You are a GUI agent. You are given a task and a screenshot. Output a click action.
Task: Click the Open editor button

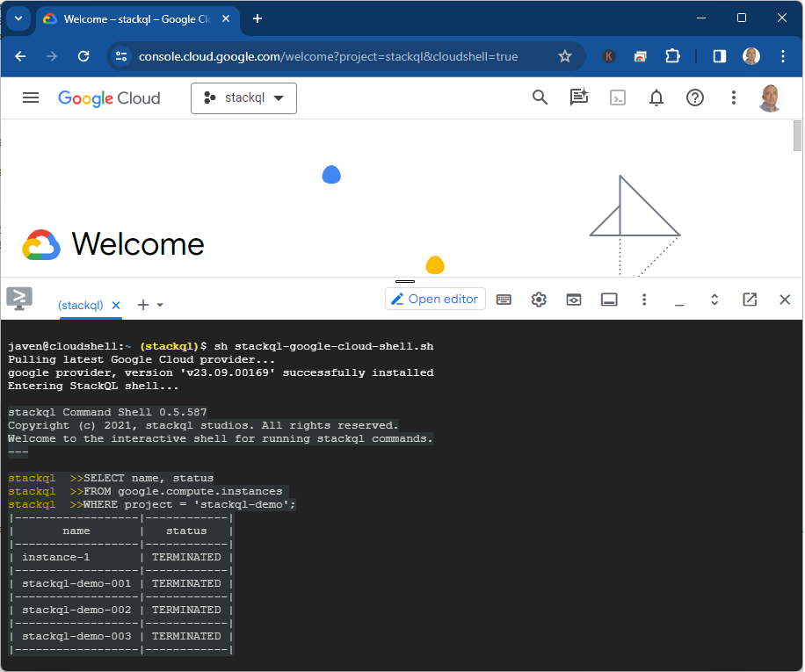point(435,299)
